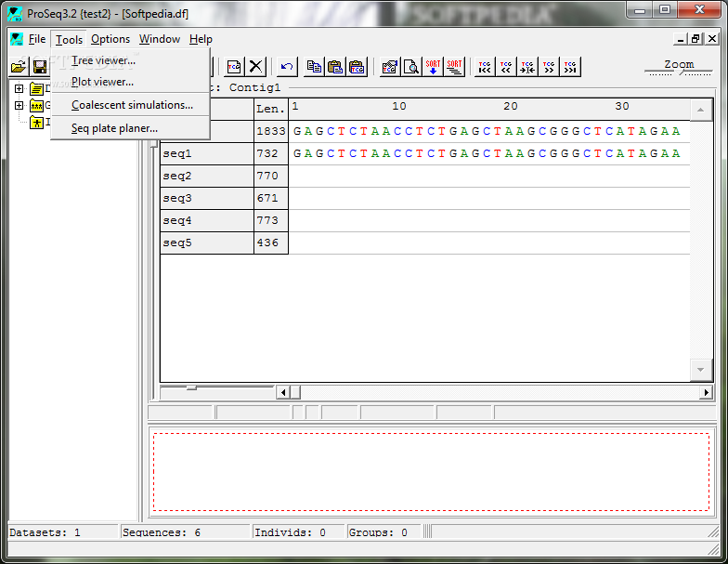Click sequence table up scroll arrow
The height and width of the screenshot is (564, 728).
(700, 110)
